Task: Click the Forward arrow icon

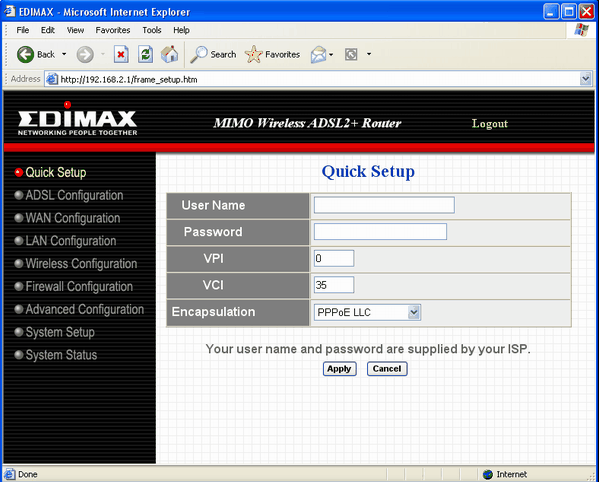Action: (x=85, y=55)
